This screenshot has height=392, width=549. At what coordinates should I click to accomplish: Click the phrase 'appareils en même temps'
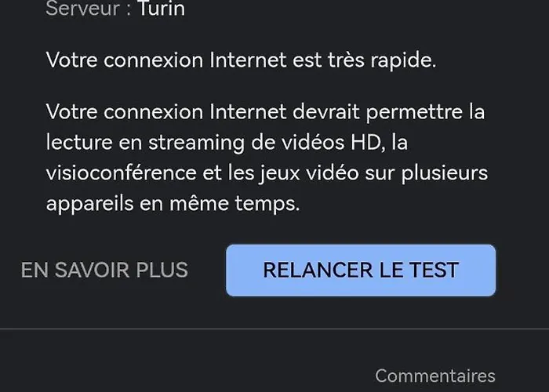[x=173, y=204]
